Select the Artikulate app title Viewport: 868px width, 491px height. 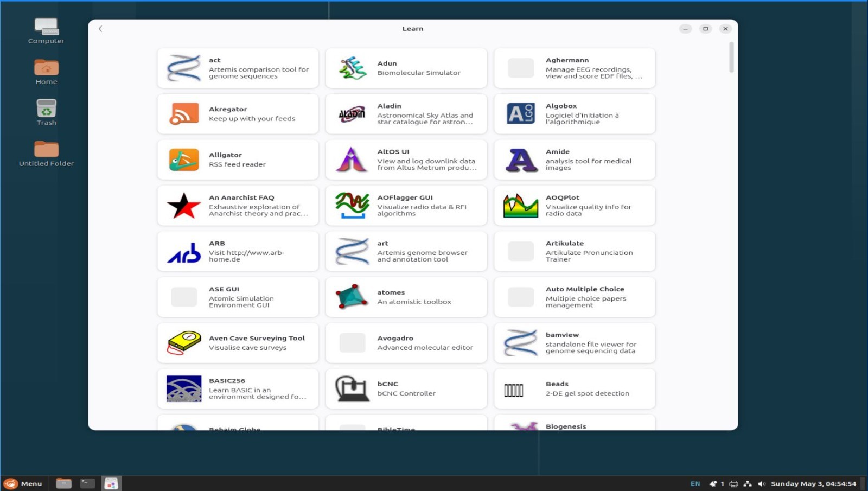565,243
